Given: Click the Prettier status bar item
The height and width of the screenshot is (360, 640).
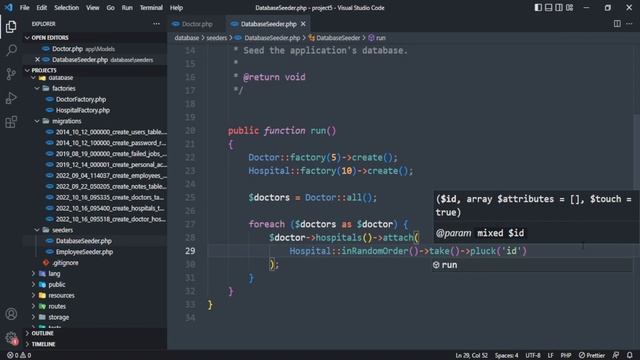Looking at the screenshot, I should coord(592,356).
